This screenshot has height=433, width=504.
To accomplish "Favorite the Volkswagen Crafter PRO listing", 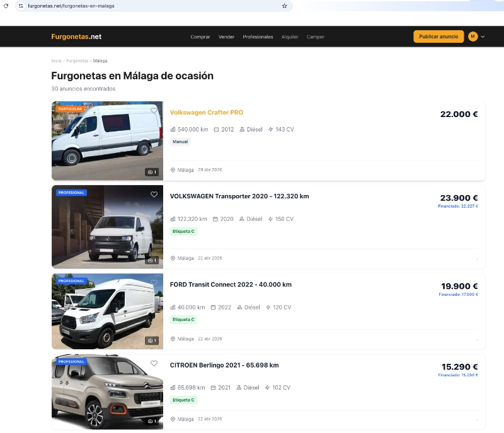I will pos(154,111).
